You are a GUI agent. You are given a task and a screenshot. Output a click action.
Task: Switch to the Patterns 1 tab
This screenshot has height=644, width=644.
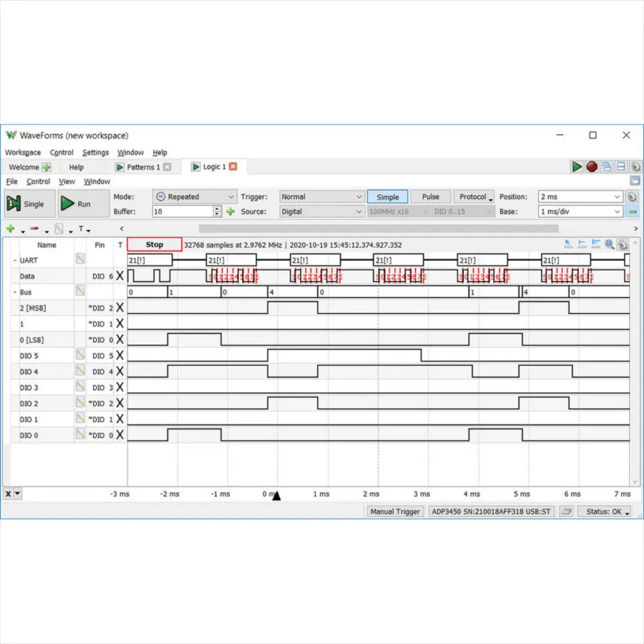click(x=143, y=167)
